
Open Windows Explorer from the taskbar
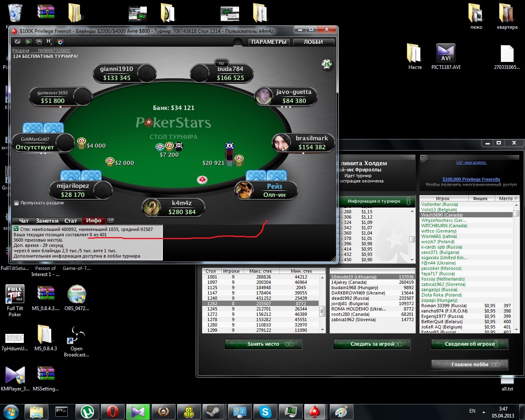[36, 411]
